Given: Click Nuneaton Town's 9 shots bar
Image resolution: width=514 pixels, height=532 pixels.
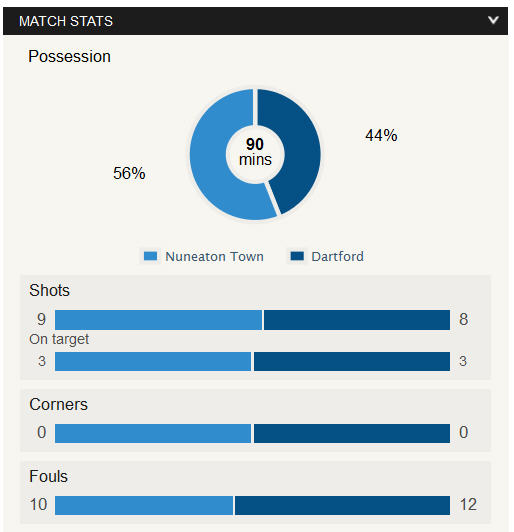Looking at the screenshot, I should pos(158,320).
